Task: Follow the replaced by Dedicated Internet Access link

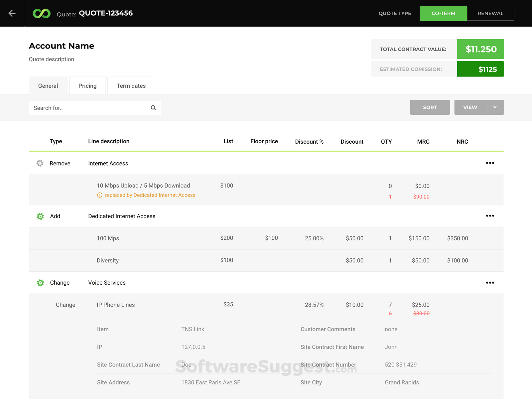Action: 150,195
